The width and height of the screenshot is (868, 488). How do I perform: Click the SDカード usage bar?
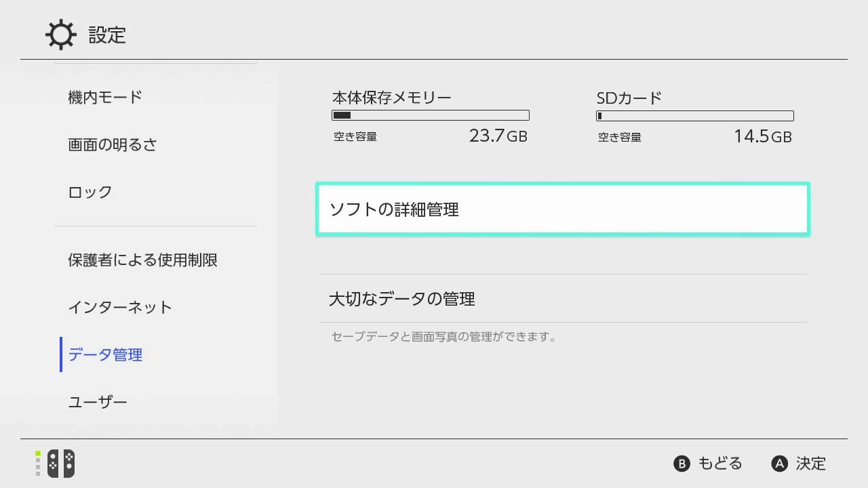[x=695, y=116]
